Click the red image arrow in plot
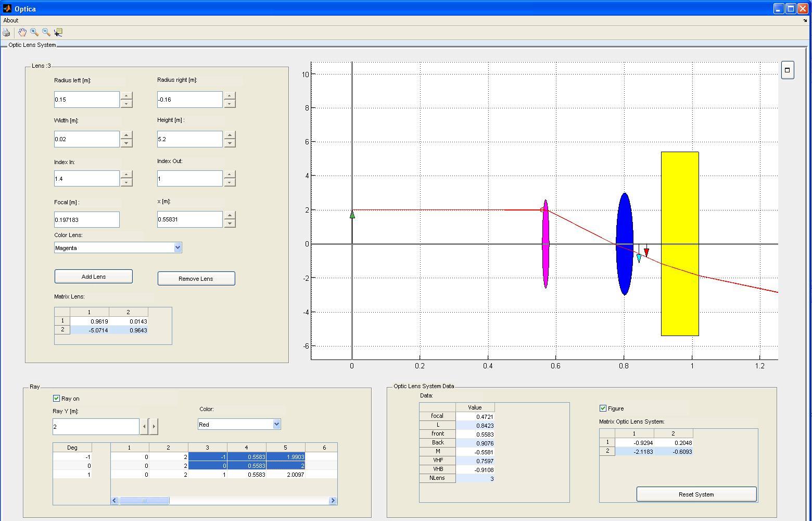Image resolution: width=812 pixels, height=521 pixels. pyautogui.click(x=646, y=252)
